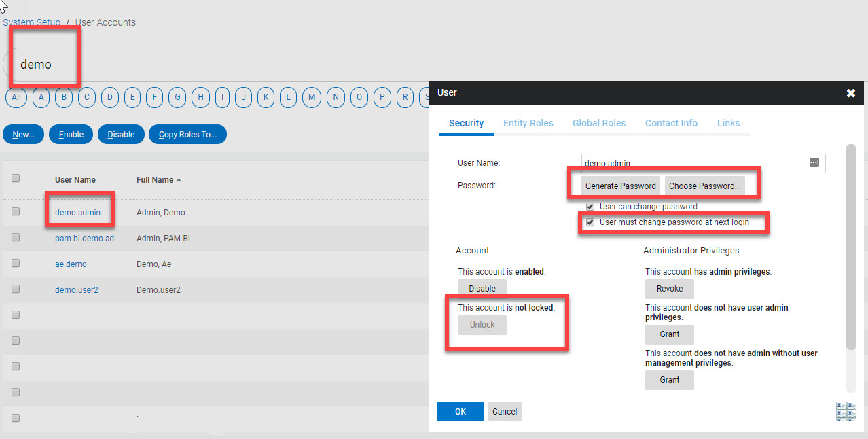868x439 pixels.
Task: Click the Generate Password button
Action: [620, 186]
